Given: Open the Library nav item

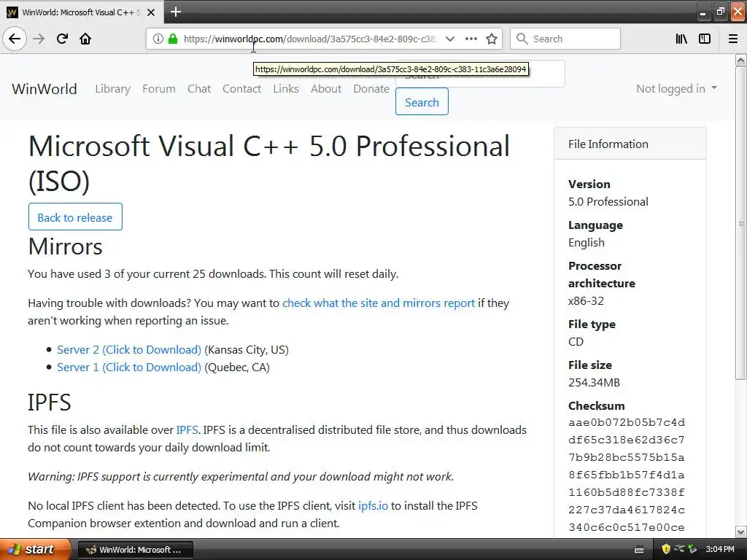Looking at the screenshot, I should click(x=112, y=88).
